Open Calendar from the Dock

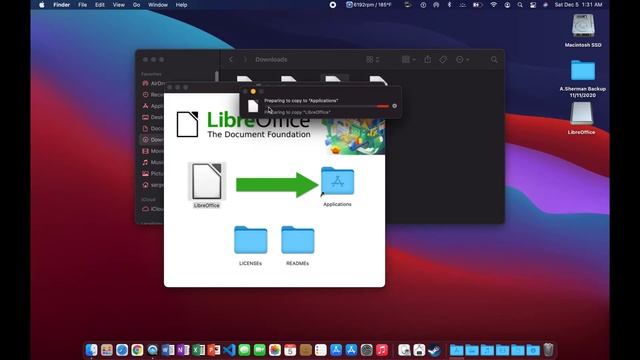tap(290, 350)
